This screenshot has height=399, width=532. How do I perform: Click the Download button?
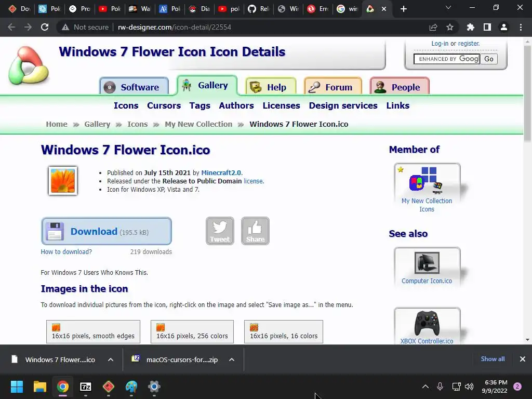tap(107, 231)
